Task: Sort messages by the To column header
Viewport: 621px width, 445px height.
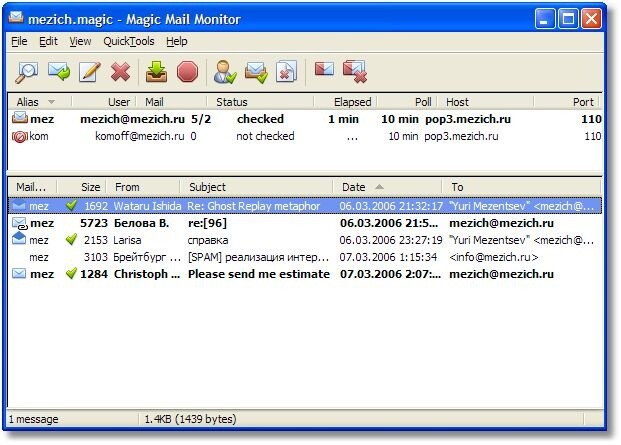Action: 457,187
